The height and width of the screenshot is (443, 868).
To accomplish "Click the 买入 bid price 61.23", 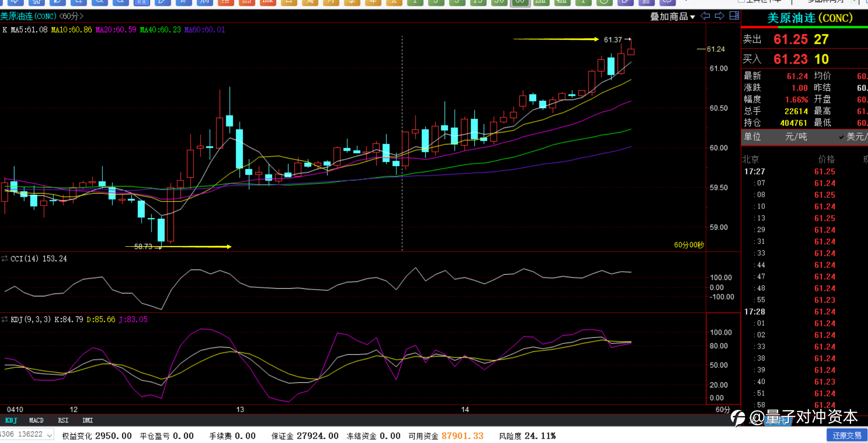I will click(790, 59).
